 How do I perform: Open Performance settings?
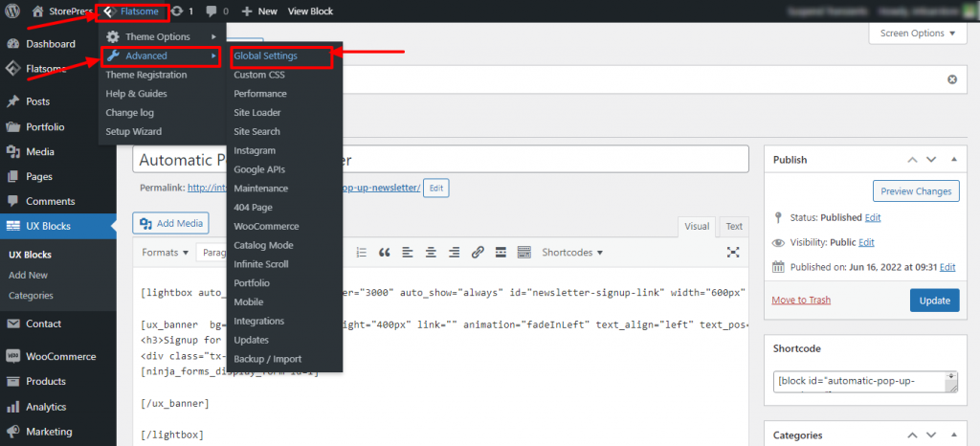coord(260,94)
